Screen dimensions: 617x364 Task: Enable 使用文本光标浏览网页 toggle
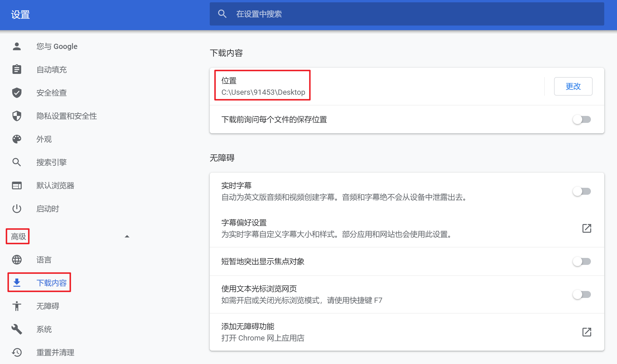pyautogui.click(x=582, y=294)
